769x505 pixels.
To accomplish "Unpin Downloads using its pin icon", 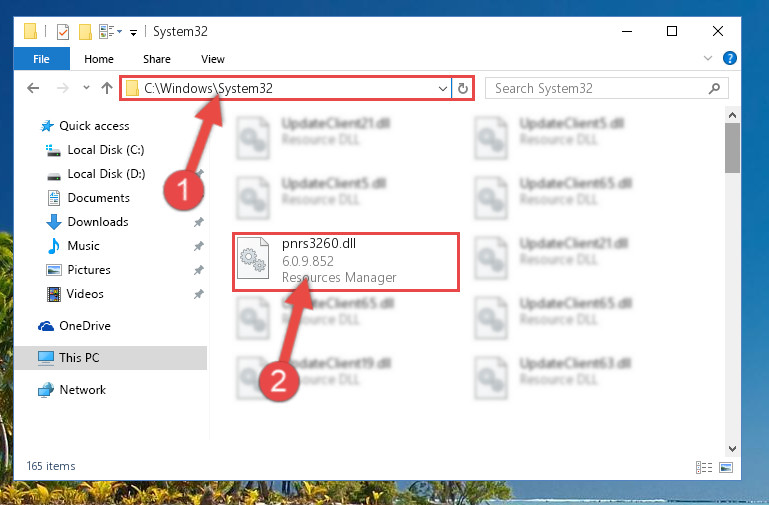I will pos(199,222).
